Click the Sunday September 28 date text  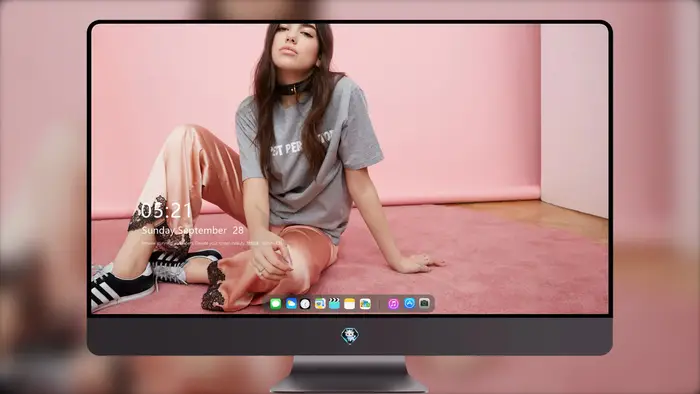pos(193,230)
